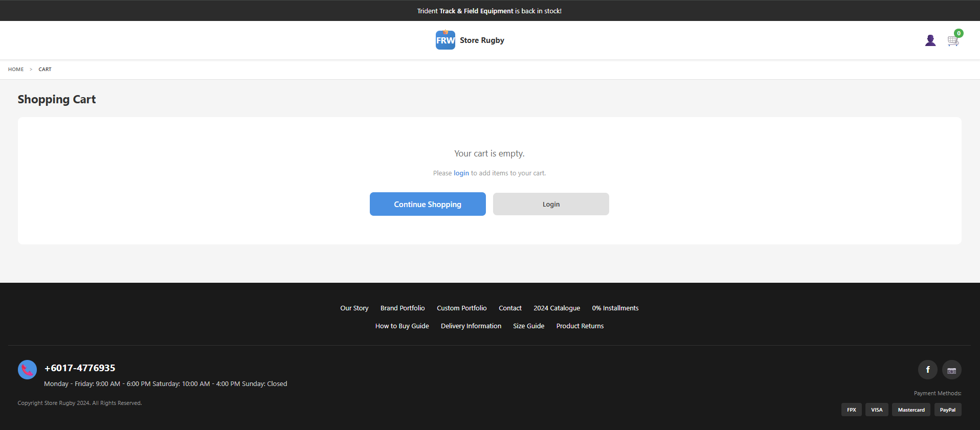Select the FPX payment badge
The image size is (980, 430).
851,410
